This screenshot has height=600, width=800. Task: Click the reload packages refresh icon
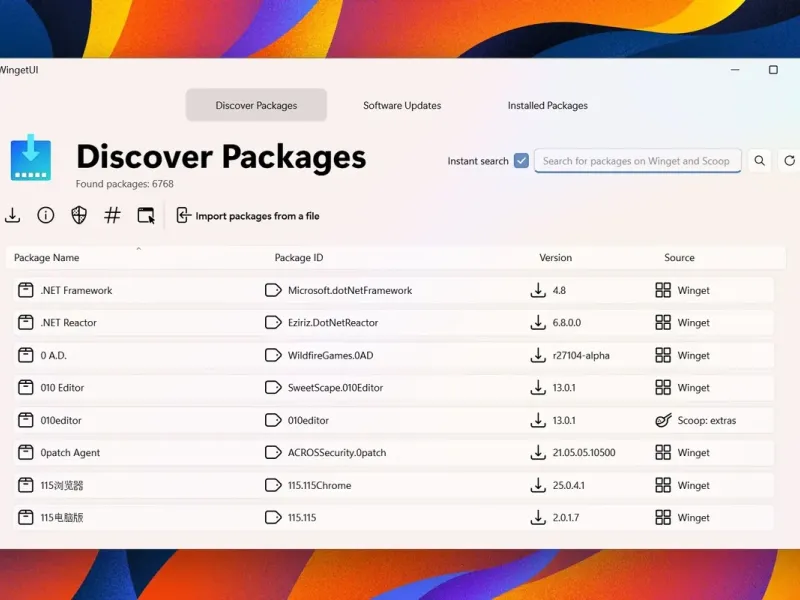[789, 161]
